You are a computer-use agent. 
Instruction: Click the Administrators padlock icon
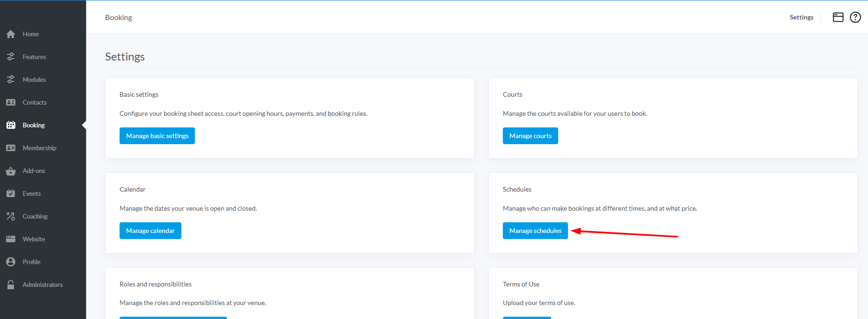11,285
